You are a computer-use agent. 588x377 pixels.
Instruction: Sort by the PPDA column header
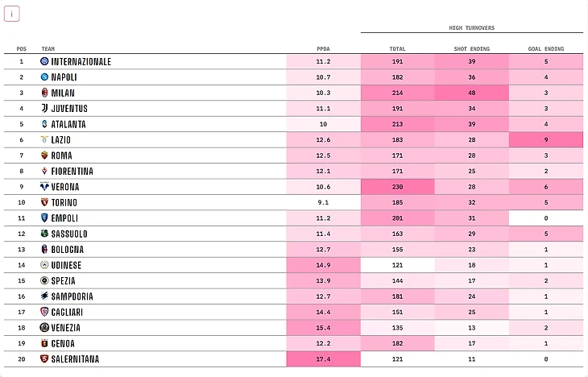(x=323, y=49)
